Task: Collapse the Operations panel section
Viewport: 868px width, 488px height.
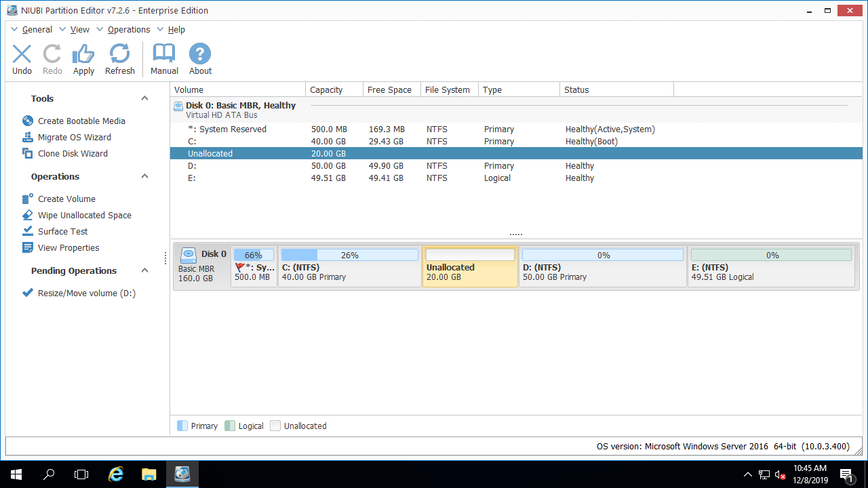Action: (144, 177)
